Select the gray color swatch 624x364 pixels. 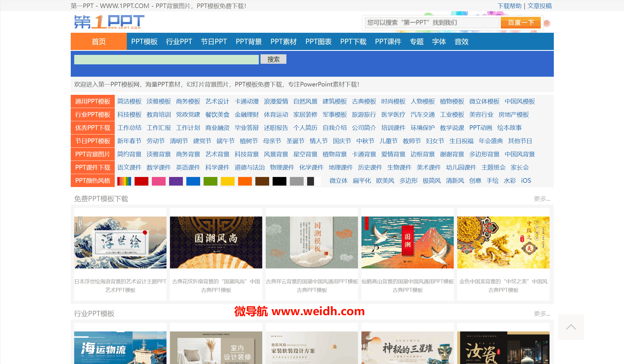click(297, 181)
